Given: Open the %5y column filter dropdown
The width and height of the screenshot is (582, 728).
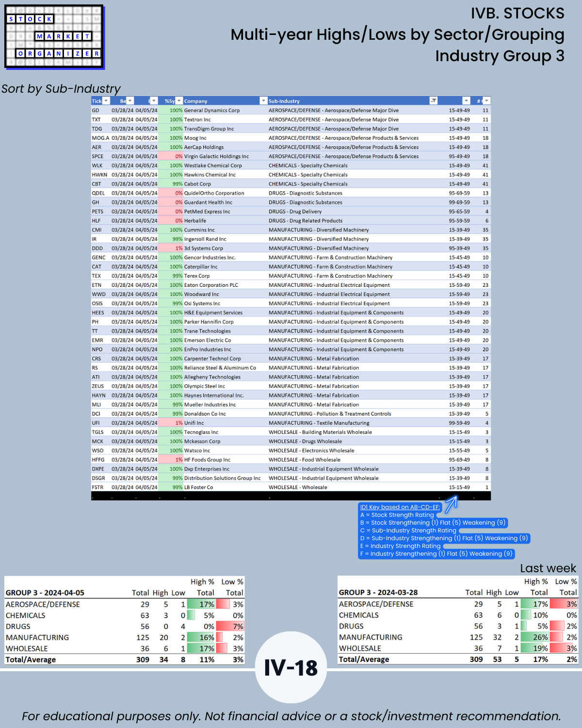Looking at the screenshot, I should pyautogui.click(x=179, y=101).
